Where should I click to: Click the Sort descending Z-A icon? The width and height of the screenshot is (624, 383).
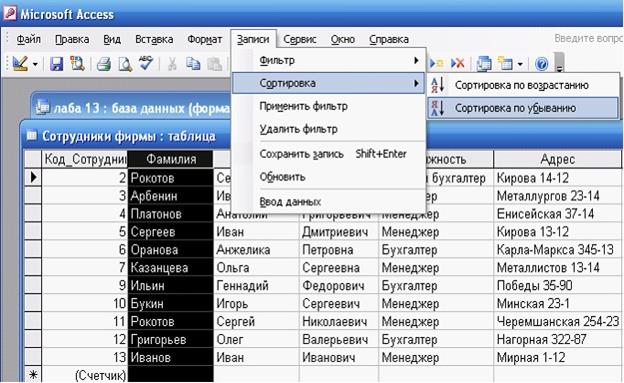point(438,108)
